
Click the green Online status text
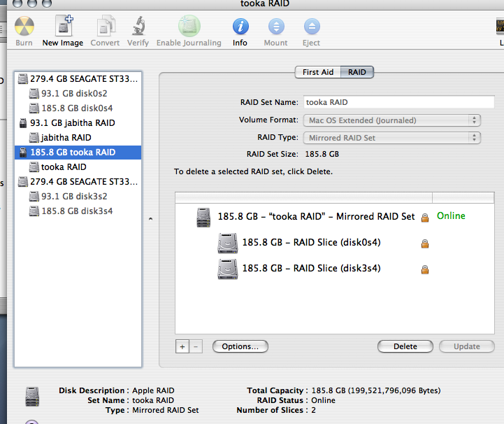(x=451, y=216)
